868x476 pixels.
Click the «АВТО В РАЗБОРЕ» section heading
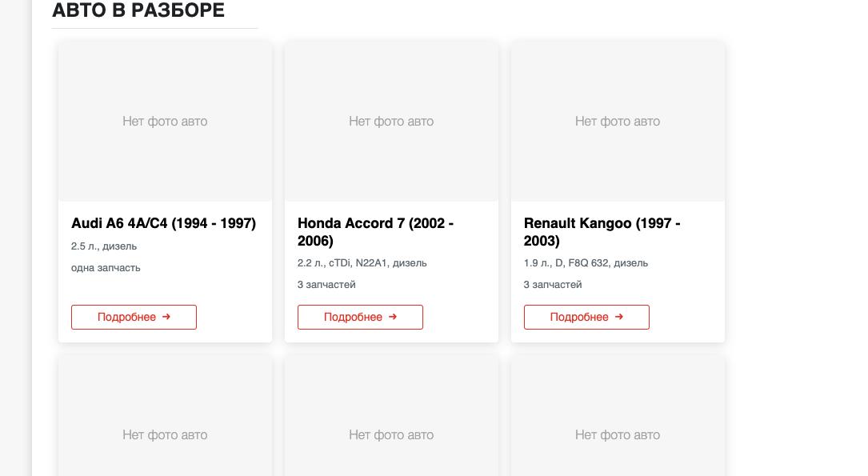[138, 11]
